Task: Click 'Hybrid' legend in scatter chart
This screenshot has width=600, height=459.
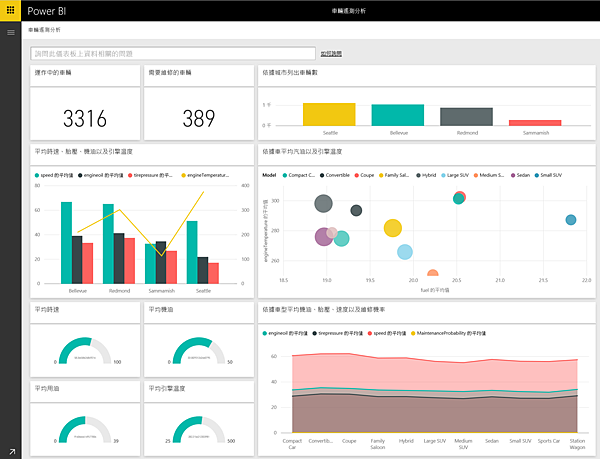Action: (x=426, y=175)
